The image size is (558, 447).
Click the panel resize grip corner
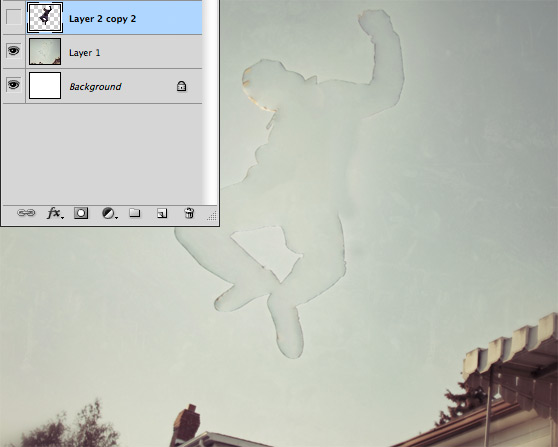pyautogui.click(x=212, y=216)
